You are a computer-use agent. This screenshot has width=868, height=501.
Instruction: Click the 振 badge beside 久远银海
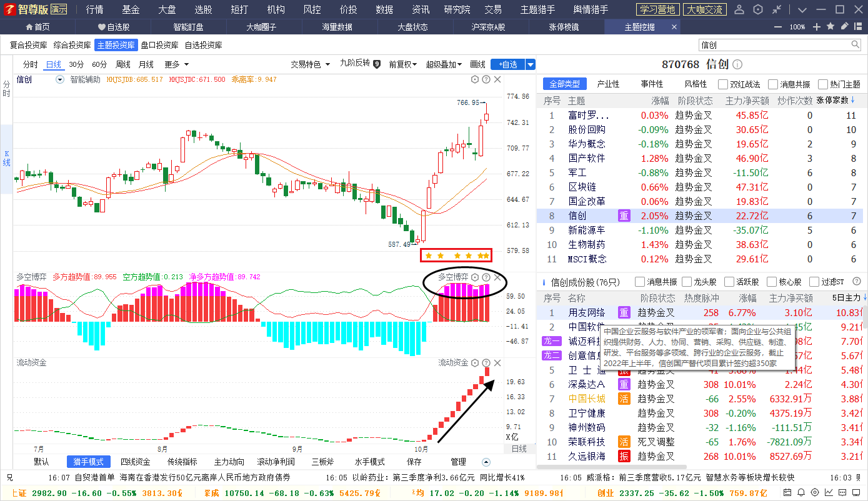(624, 456)
